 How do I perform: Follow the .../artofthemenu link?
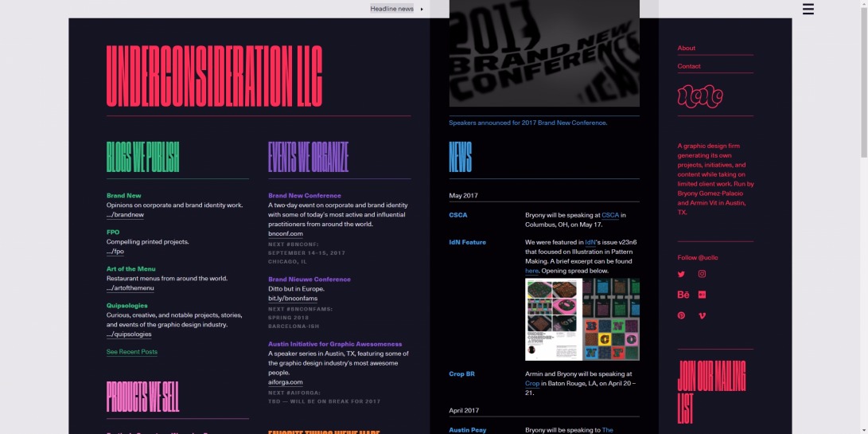click(x=130, y=288)
